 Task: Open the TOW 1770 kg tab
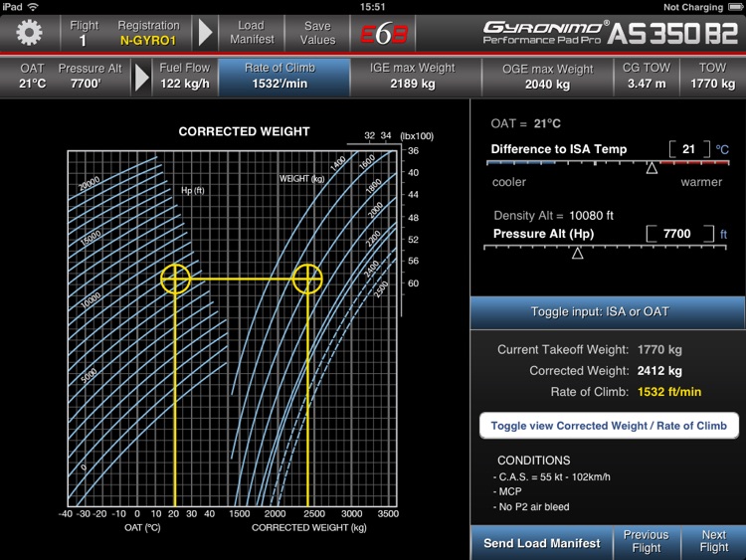click(x=713, y=77)
